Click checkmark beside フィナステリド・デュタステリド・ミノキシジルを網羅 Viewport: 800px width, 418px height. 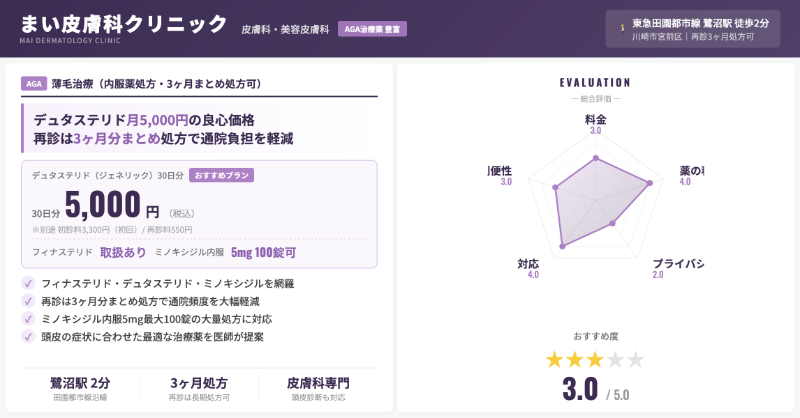[x=28, y=283]
